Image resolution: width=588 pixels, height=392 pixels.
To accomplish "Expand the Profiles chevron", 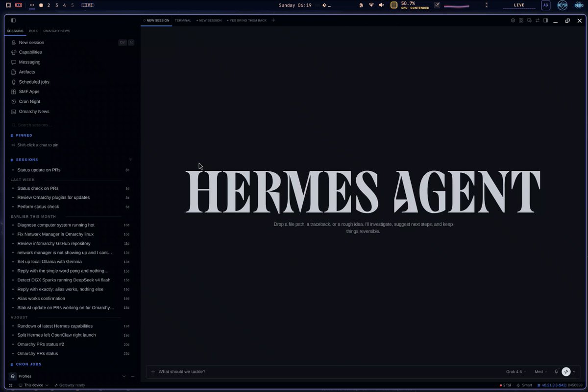I will click(x=124, y=376).
